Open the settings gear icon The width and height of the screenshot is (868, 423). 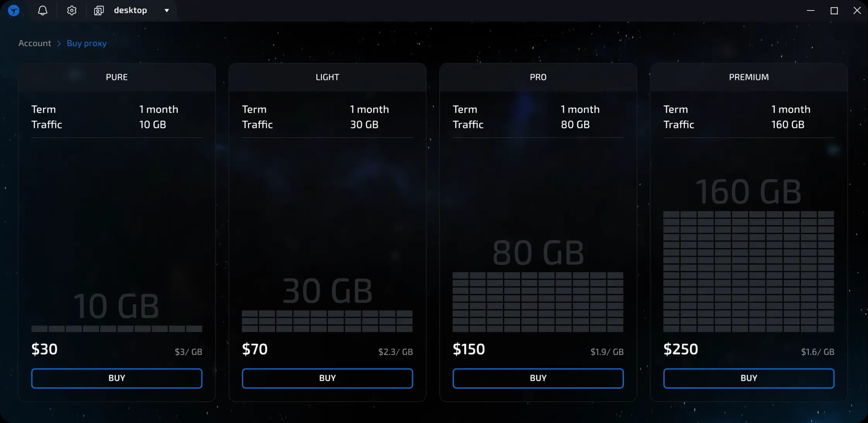click(x=72, y=10)
